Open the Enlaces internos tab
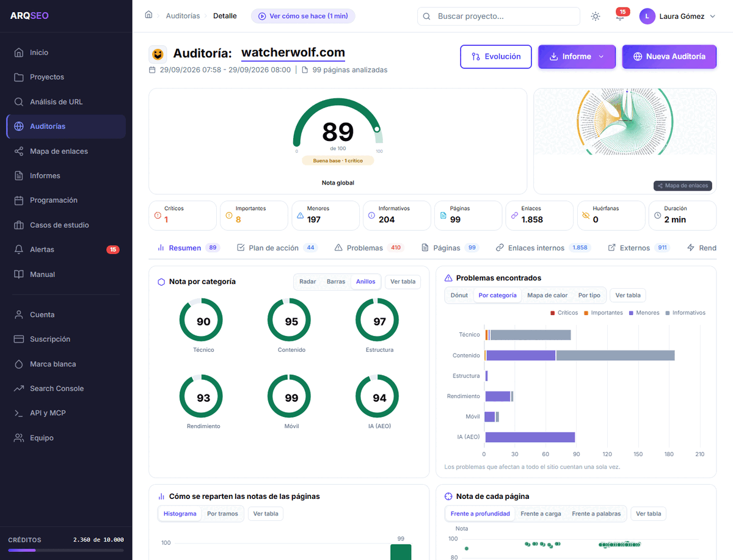The height and width of the screenshot is (560, 733). click(543, 248)
